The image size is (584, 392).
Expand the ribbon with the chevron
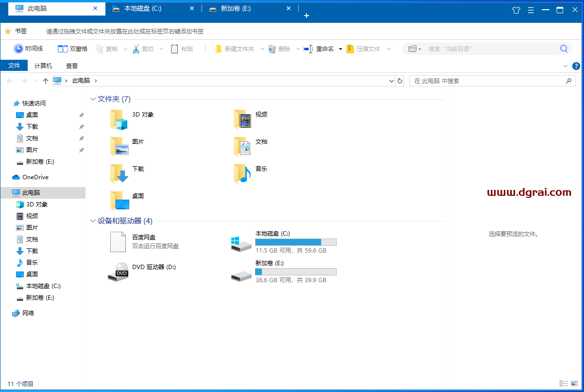(x=566, y=66)
